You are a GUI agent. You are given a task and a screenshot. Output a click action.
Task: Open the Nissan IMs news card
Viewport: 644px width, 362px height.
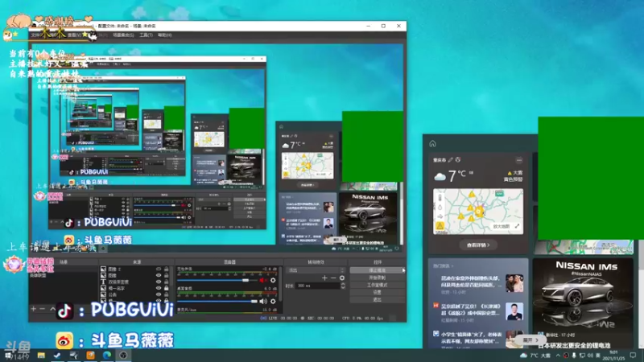point(583,303)
